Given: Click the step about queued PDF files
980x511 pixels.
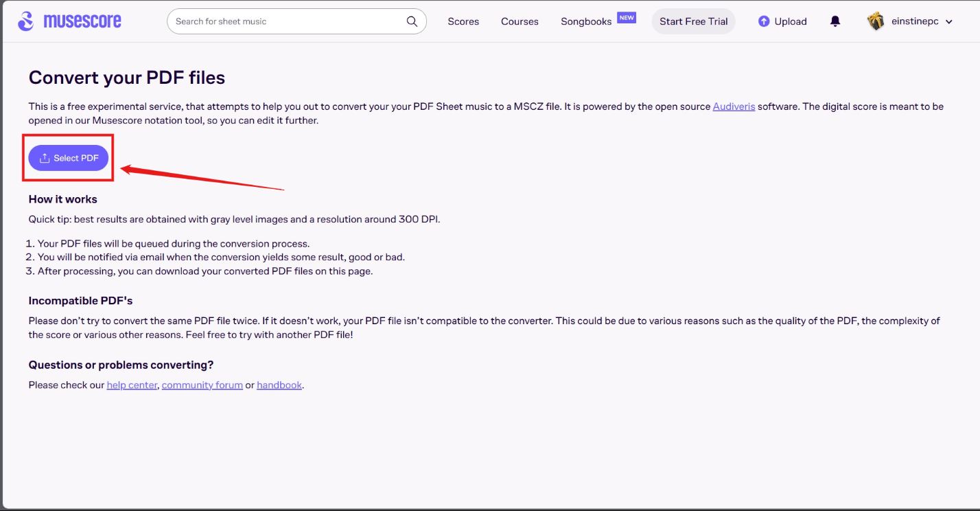Looking at the screenshot, I should [x=174, y=244].
